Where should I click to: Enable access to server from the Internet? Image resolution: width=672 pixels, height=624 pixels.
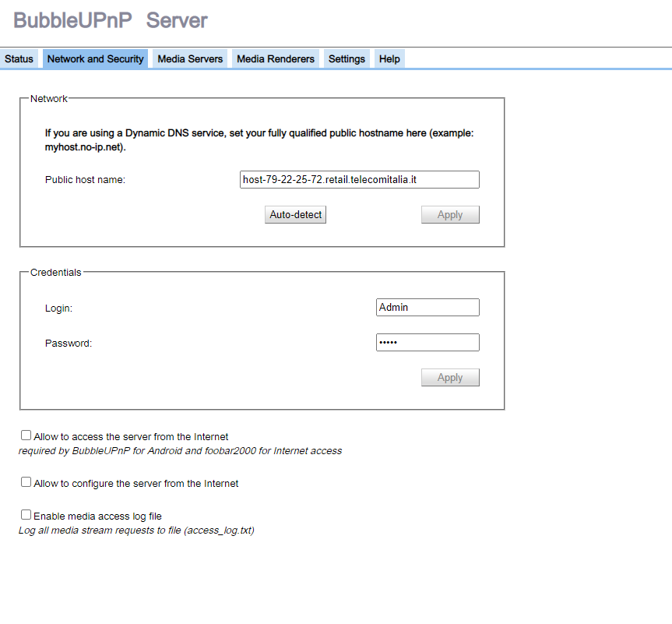coord(26,435)
